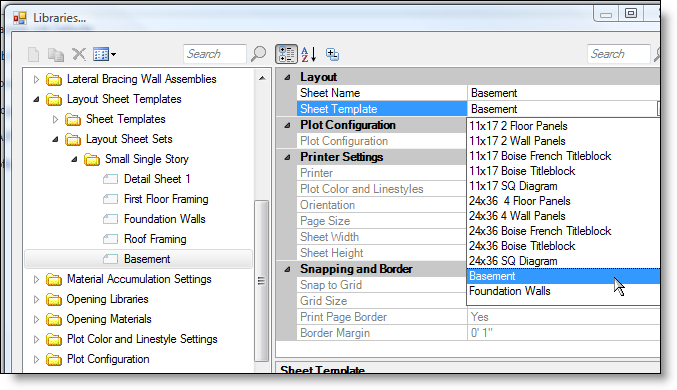Screen dimensions: 677x390
Task: Click the Delete X icon in the toolbar
Action: point(79,54)
